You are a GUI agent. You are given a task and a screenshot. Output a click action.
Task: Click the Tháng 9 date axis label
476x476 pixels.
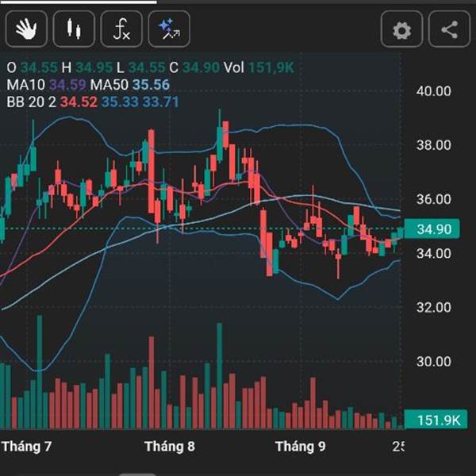300,447
